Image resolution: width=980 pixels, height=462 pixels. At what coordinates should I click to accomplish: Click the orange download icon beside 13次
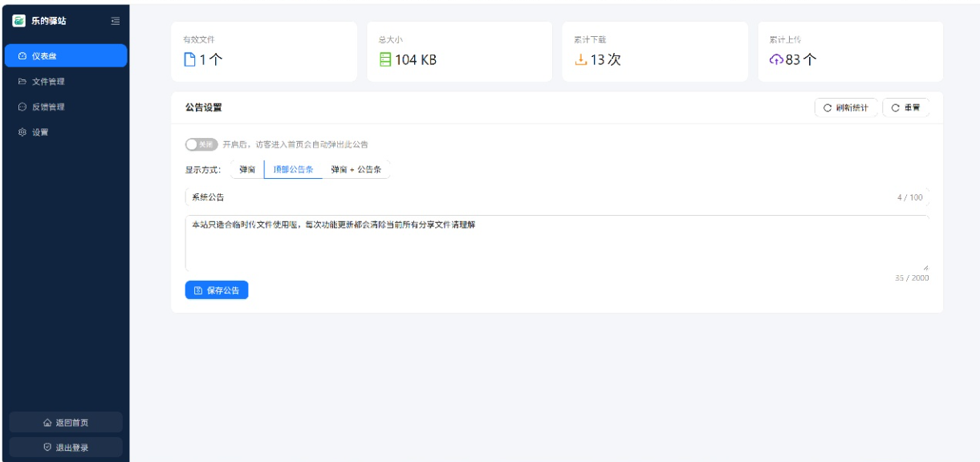581,59
